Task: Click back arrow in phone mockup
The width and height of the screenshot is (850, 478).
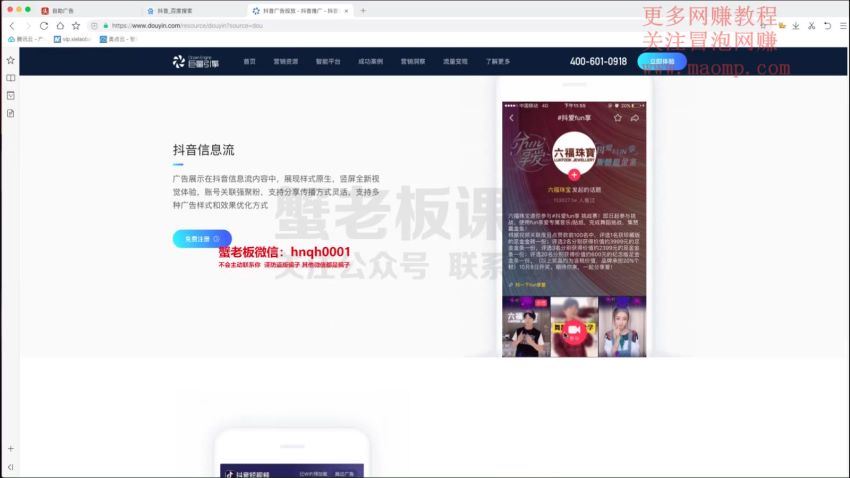Action: pyautogui.click(x=511, y=118)
